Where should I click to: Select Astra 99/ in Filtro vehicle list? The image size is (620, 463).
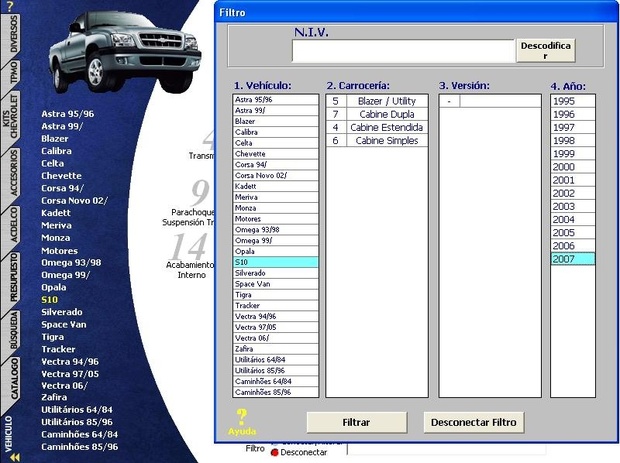tap(276, 110)
